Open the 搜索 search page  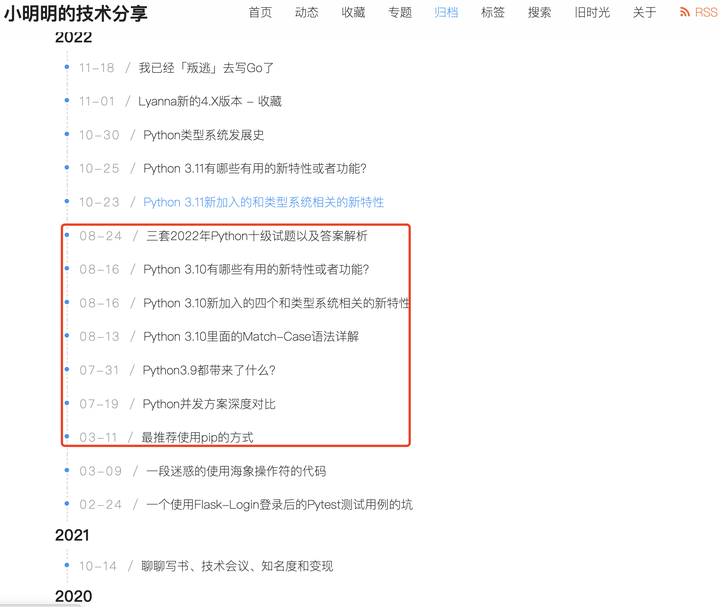(539, 12)
